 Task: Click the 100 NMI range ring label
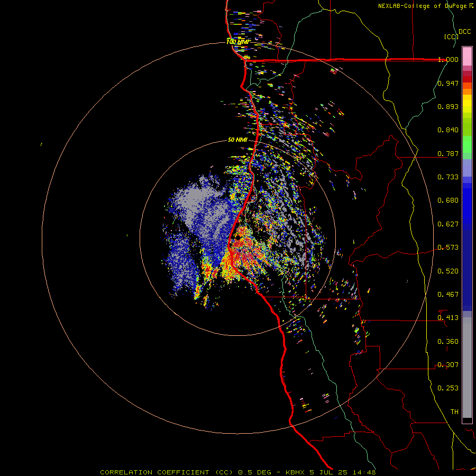pyautogui.click(x=237, y=42)
